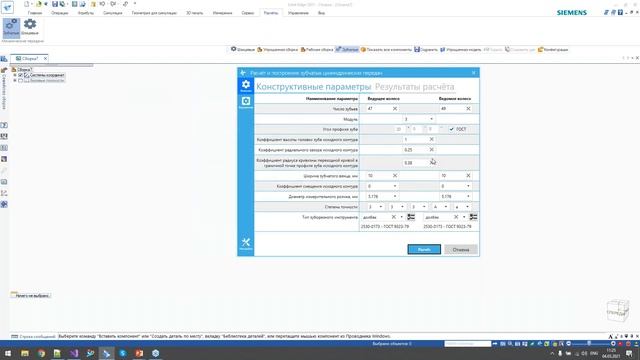Expand the Системы координат tree node

point(15,76)
